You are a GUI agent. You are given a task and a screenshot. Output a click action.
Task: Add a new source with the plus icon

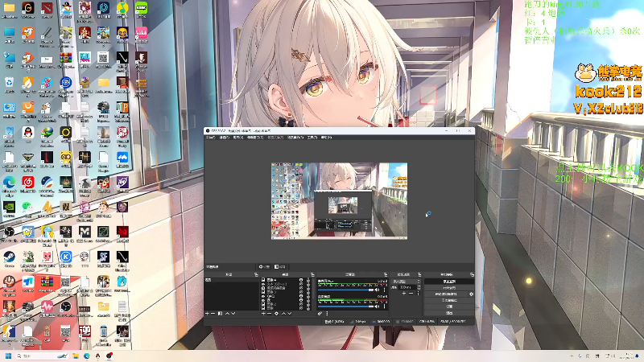point(263,314)
